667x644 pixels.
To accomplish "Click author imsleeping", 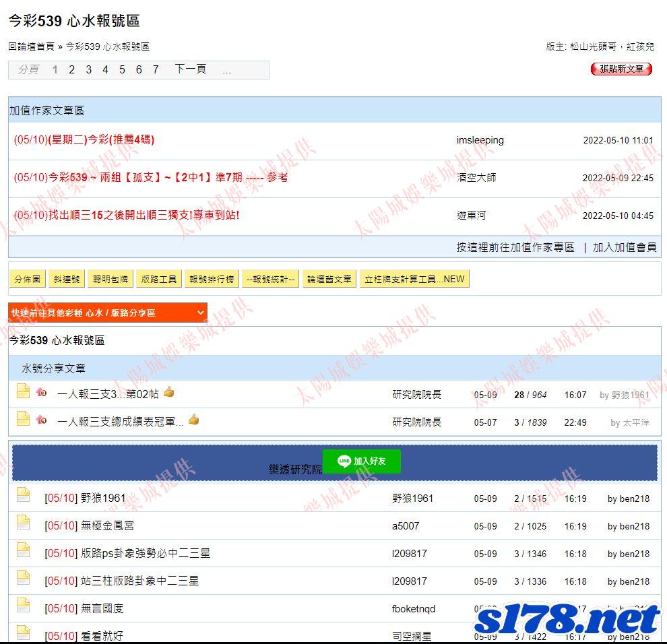I will point(480,140).
